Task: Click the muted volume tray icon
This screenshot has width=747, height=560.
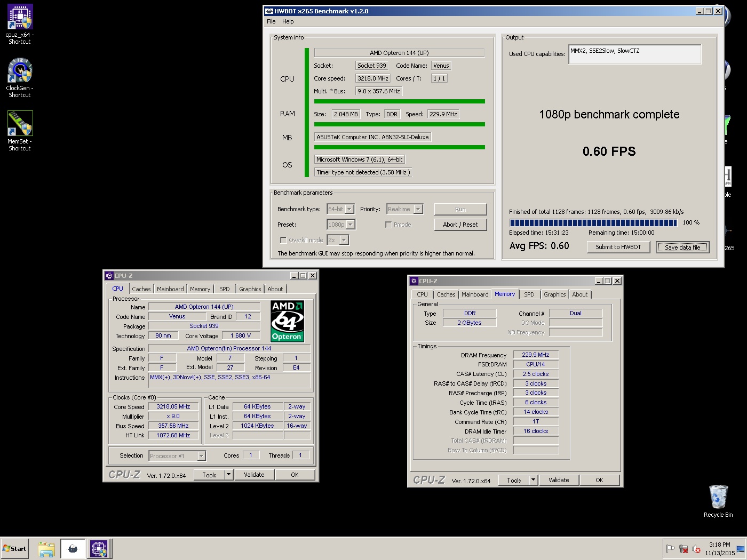Action: tap(696, 549)
